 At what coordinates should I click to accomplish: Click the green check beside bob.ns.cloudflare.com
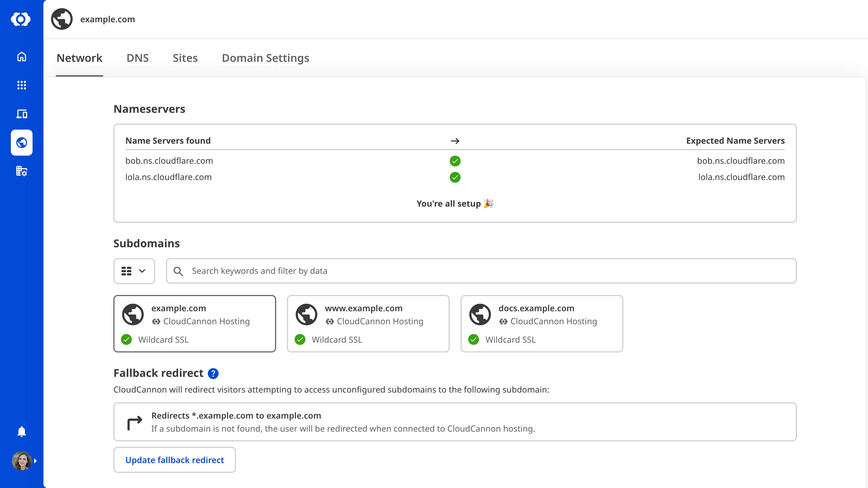(455, 161)
